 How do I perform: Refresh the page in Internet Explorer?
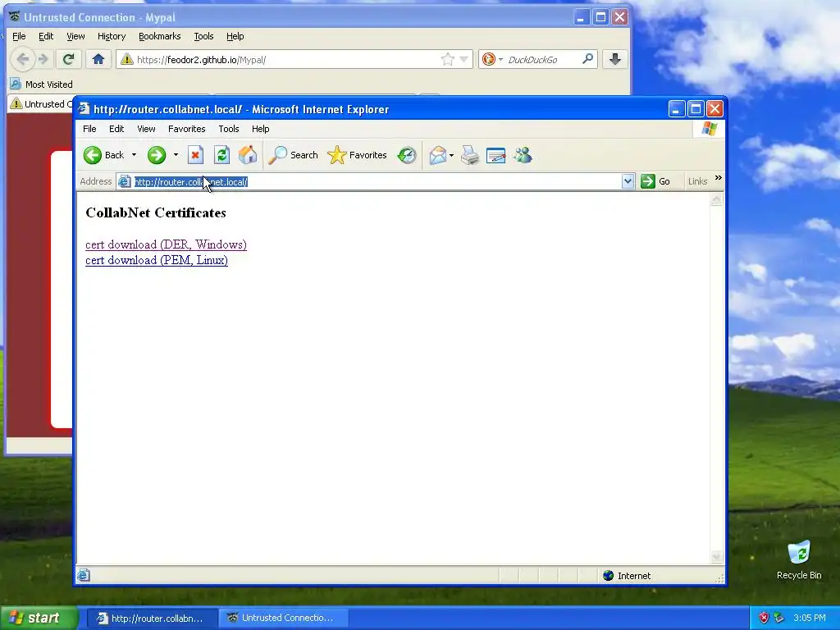pyautogui.click(x=221, y=155)
